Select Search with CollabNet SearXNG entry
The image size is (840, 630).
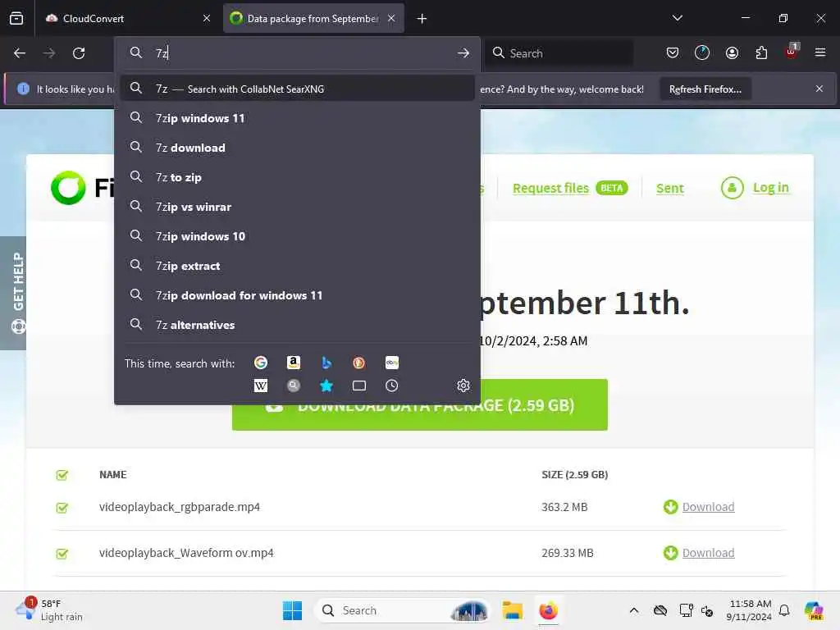(x=297, y=89)
